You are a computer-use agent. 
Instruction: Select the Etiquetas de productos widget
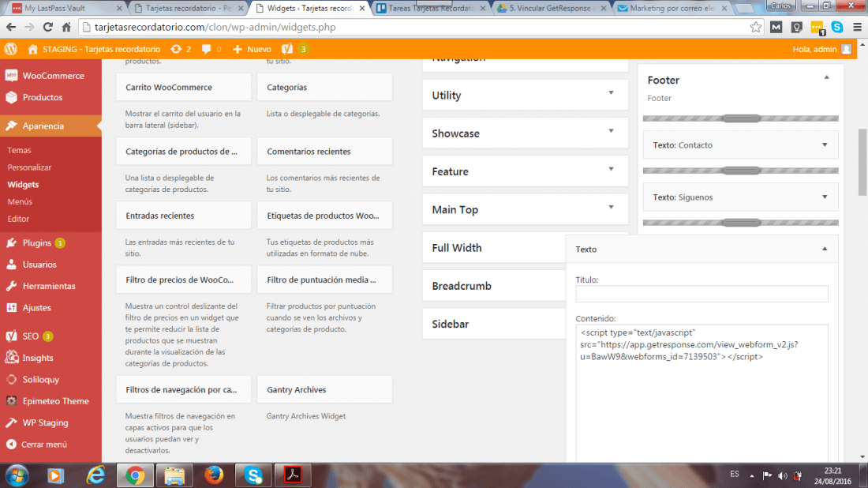324,216
